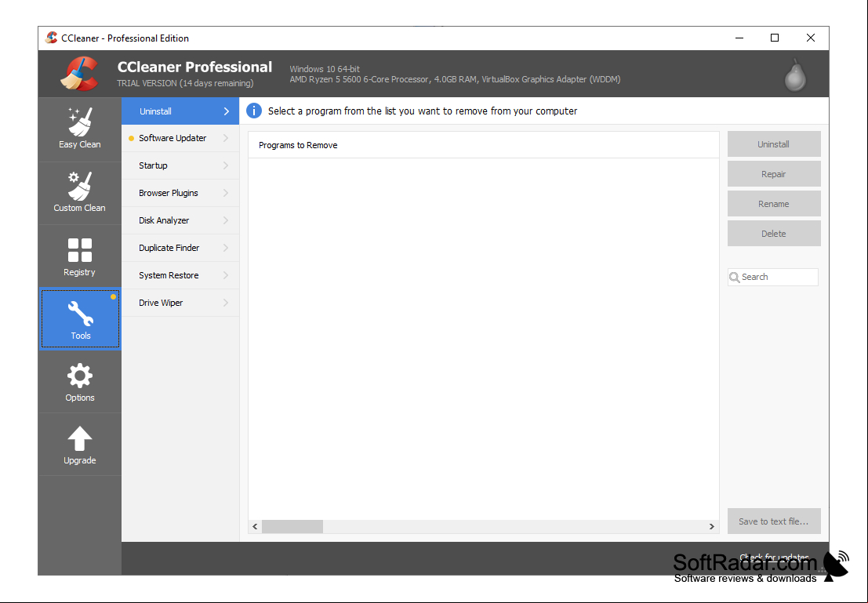
Task: Click chevron next to Uninstall
Action: coord(227,111)
